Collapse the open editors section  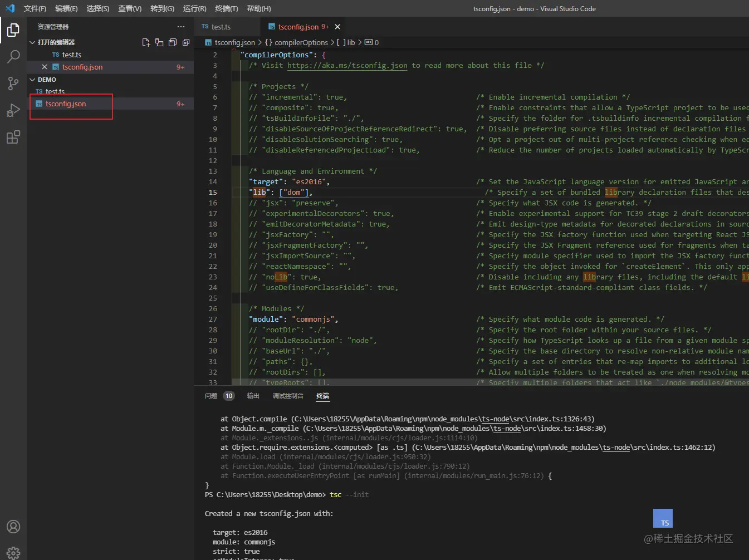(32, 42)
